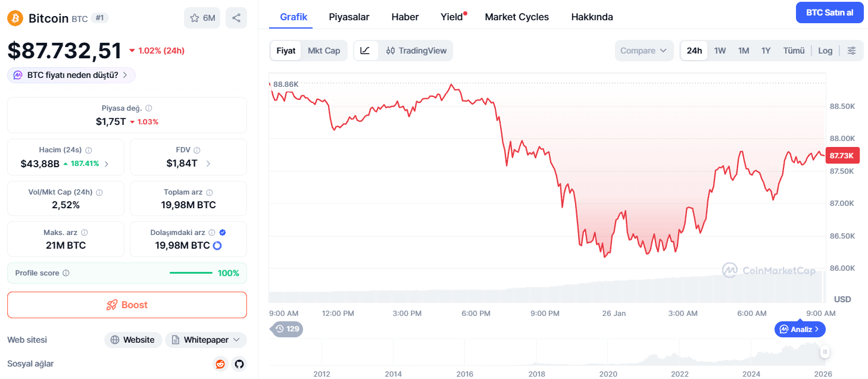The image size is (868, 379).
Task: Add Bitcoin to watchlist via star icon
Action: (195, 17)
